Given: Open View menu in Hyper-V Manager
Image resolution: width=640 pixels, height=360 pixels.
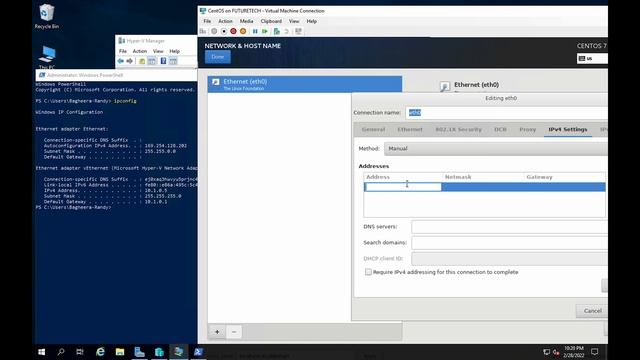Looking at the screenshot, I should 158,51.
